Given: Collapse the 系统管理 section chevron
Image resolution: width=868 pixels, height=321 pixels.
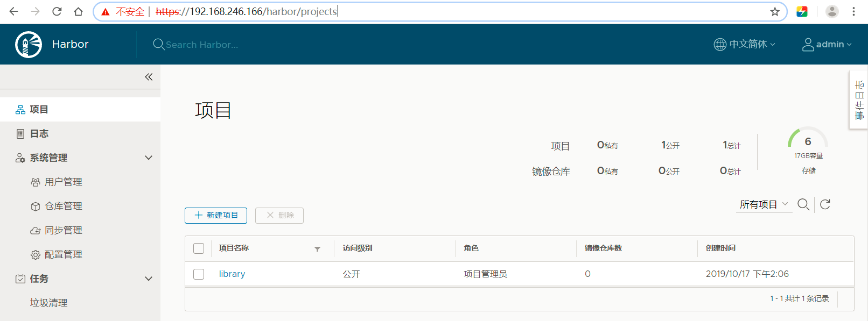Looking at the screenshot, I should click(149, 158).
